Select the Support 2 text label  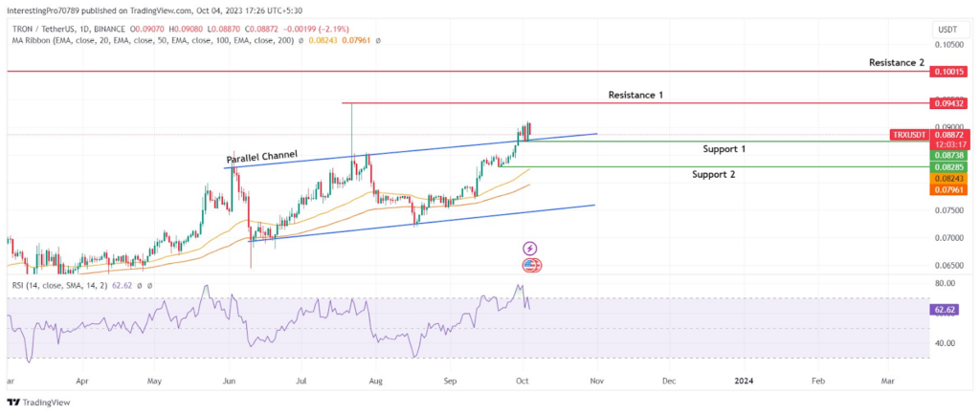click(x=713, y=175)
